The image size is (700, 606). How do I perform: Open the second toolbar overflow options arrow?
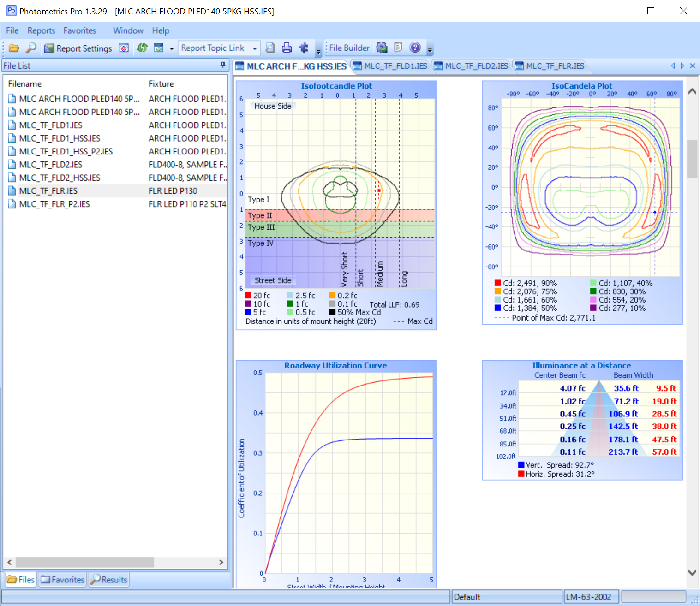coord(430,49)
